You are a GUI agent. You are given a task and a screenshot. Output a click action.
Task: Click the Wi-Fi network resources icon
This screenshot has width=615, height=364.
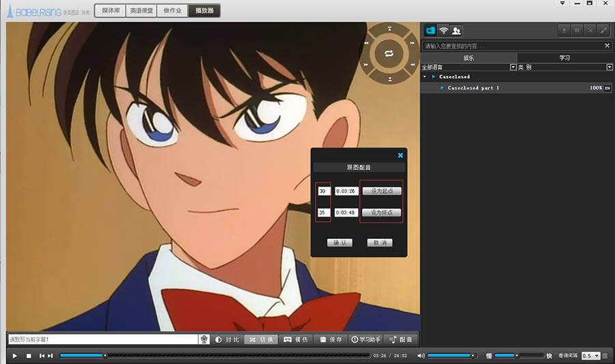pos(443,31)
